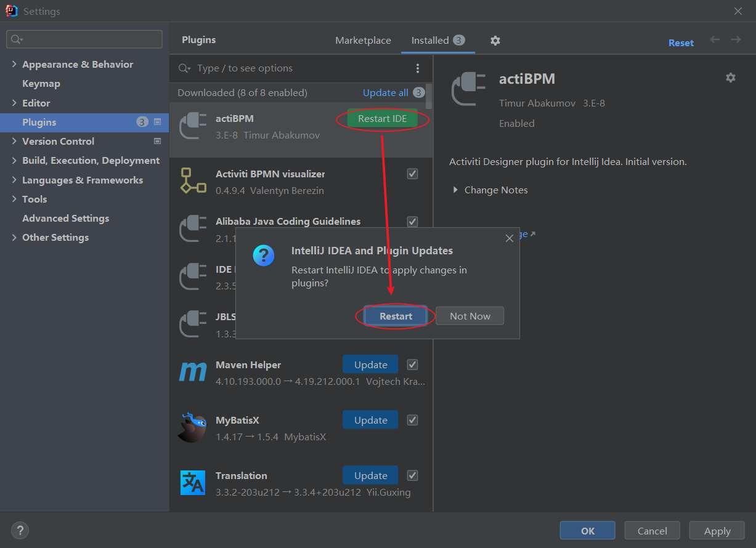Click the forward navigation arrow
Screen dimensions: 756x548
tap(736, 39)
